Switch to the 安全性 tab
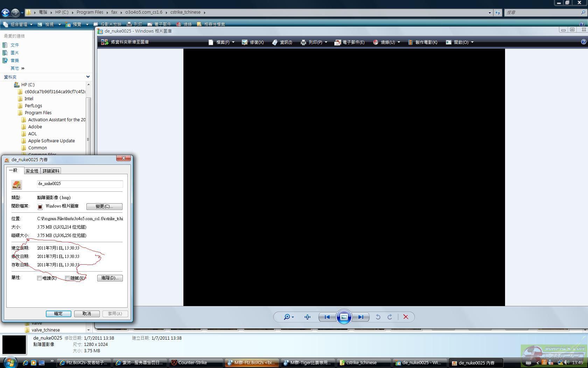This screenshot has height=368, width=588. coord(32,171)
